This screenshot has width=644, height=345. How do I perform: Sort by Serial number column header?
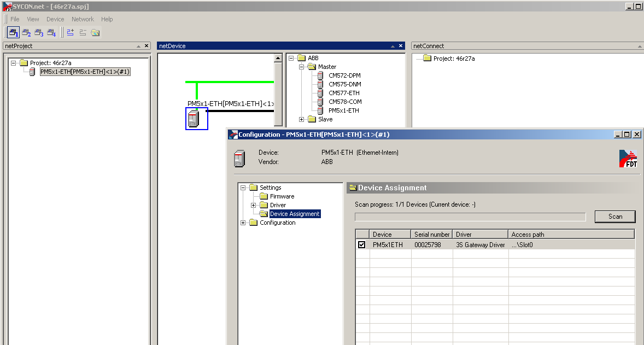tap(432, 235)
